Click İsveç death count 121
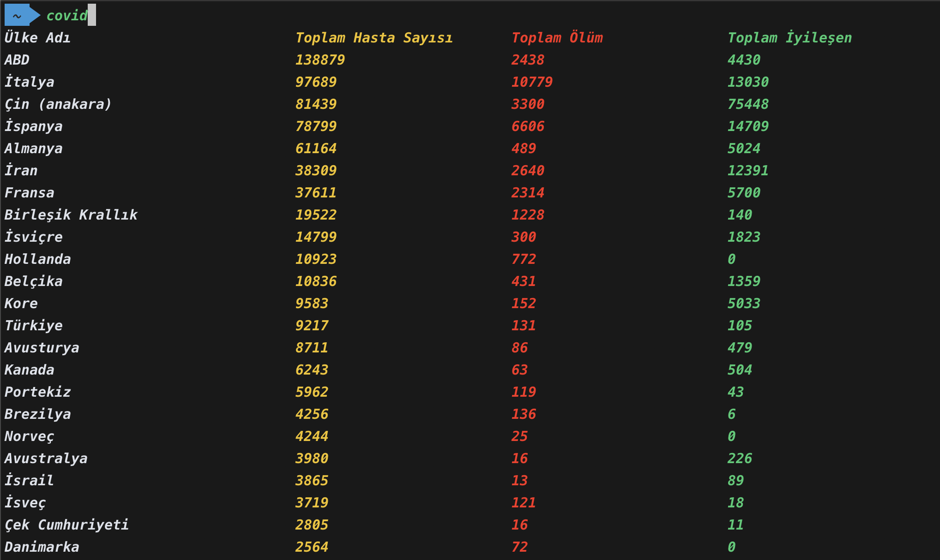940x560 pixels. tap(524, 503)
